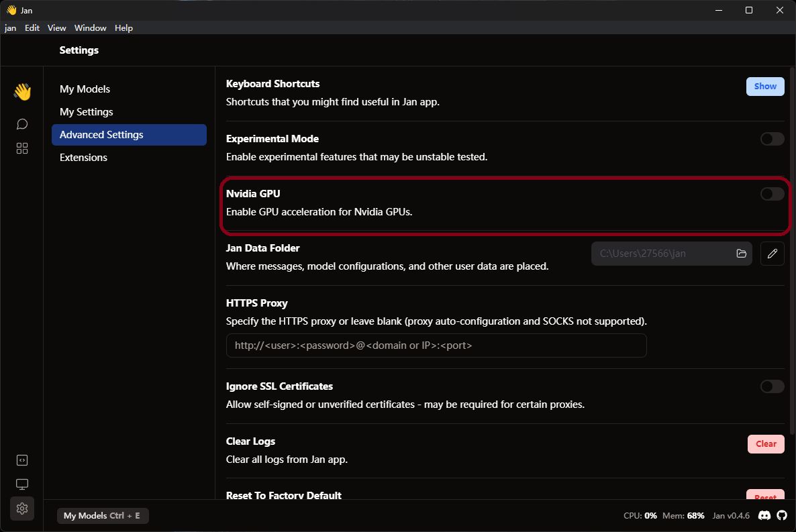Click the HTTPS Proxy input field
The width and height of the screenshot is (796, 532).
(x=436, y=345)
